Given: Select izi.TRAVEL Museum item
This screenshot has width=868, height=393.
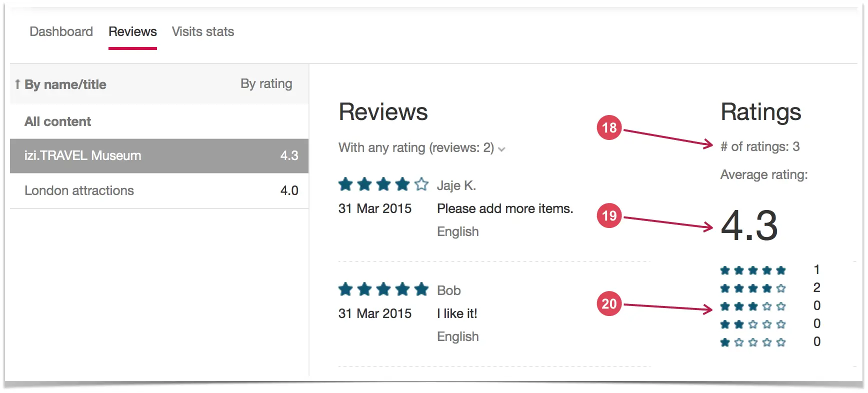Looking at the screenshot, I should 159,156.
